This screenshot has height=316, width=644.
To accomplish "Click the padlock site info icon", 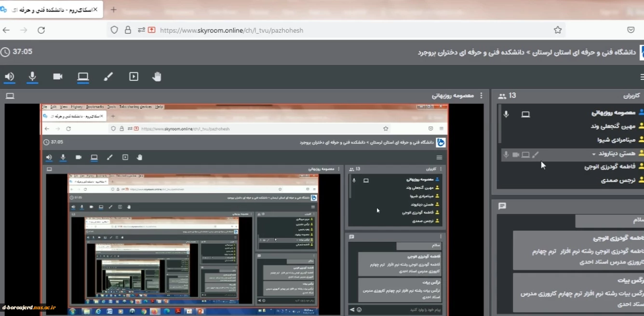I will [128, 30].
